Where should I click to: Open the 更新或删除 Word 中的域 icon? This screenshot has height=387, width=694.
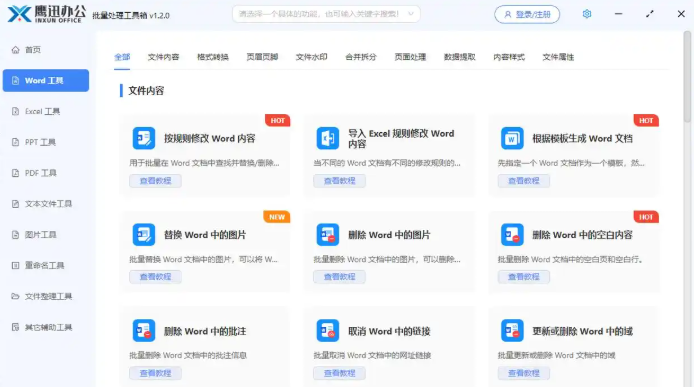pyautogui.click(x=512, y=331)
